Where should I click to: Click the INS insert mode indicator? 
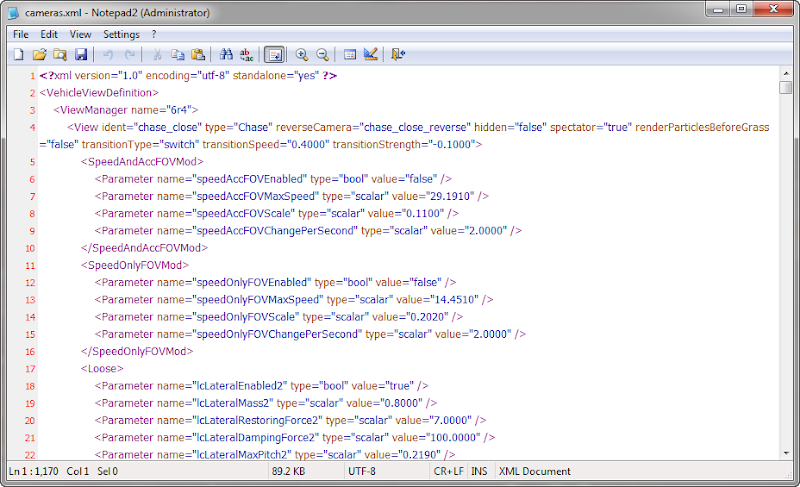point(479,471)
